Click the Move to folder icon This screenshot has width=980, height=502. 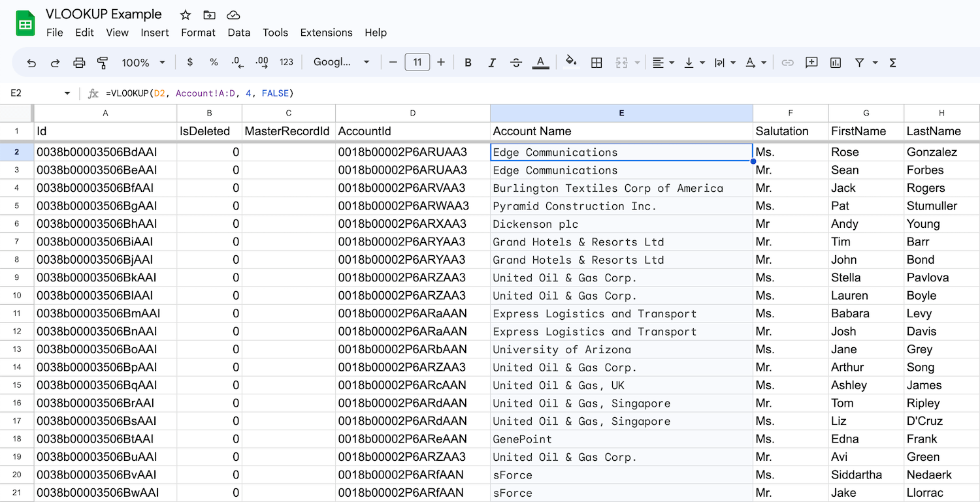(209, 14)
